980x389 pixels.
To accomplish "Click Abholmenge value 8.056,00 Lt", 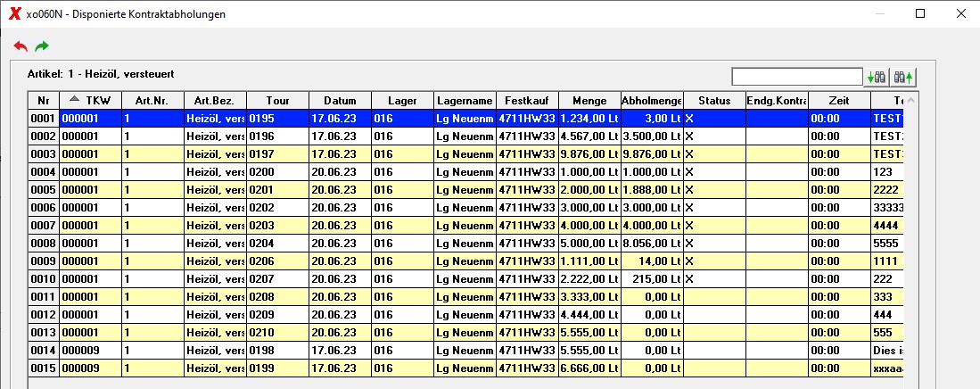I will (x=652, y=244).
